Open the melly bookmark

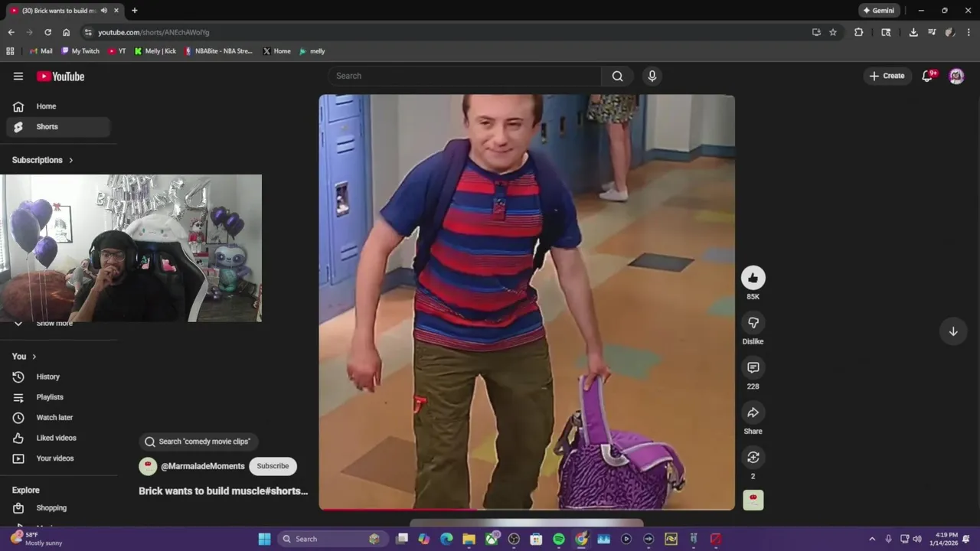pyautogui.click(x=312, y=51)
